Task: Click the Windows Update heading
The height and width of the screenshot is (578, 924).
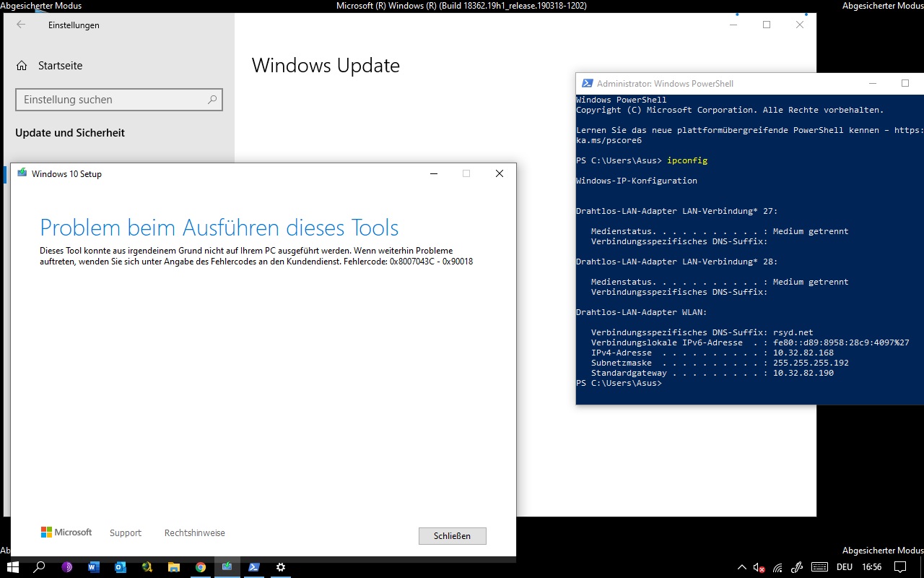Action: 326,66
